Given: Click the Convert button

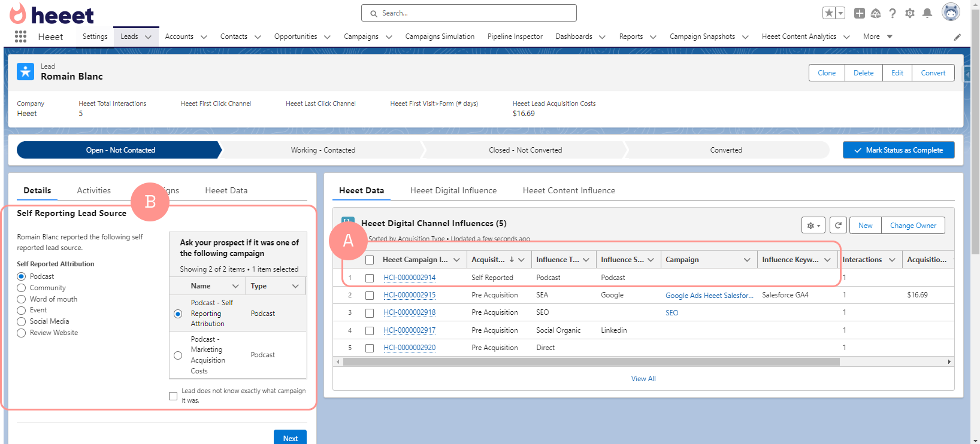Looking at the screenshot, I should (x=933, y=73).
